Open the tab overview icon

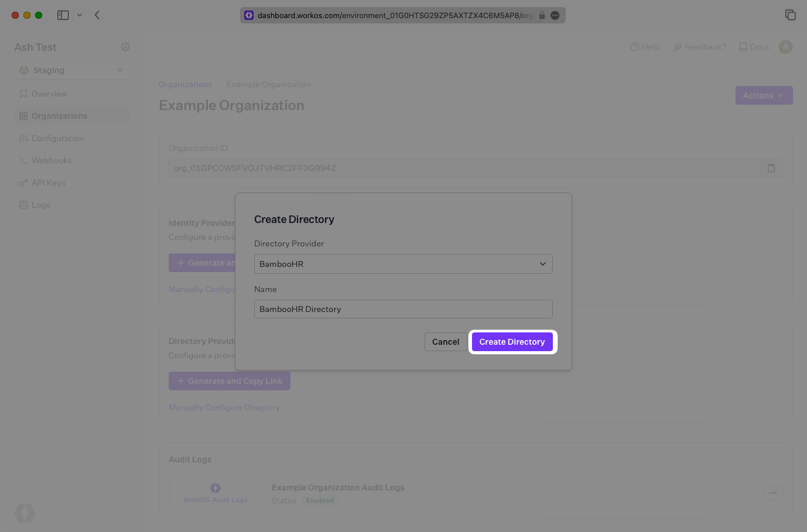790,15
